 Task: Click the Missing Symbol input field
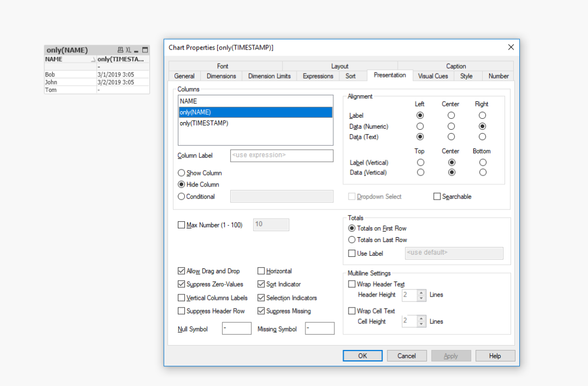pyautogui.click(x=320, y=328)
